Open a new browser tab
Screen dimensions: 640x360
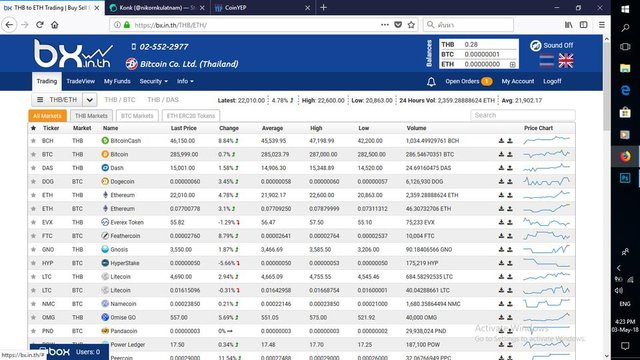point(323,7)
